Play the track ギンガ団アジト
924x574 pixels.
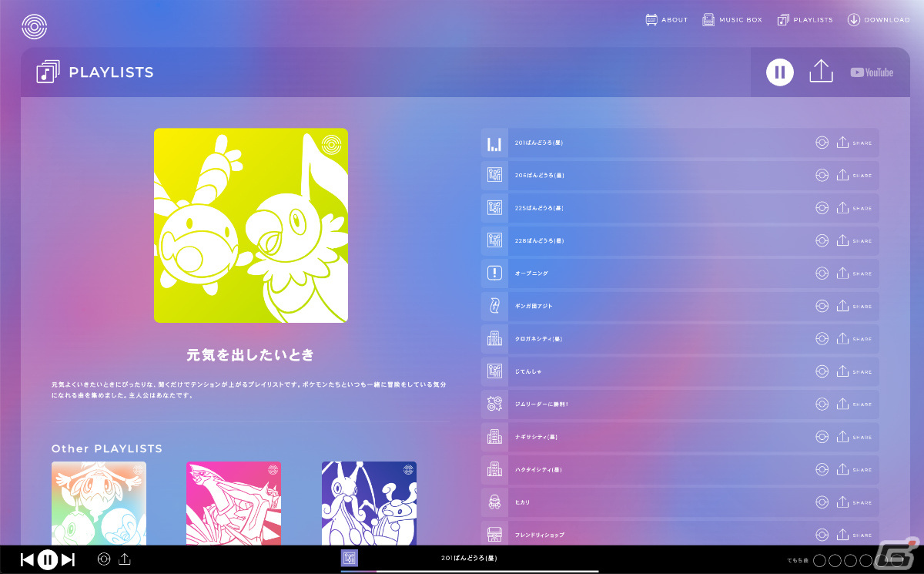[x=680, y=306]
